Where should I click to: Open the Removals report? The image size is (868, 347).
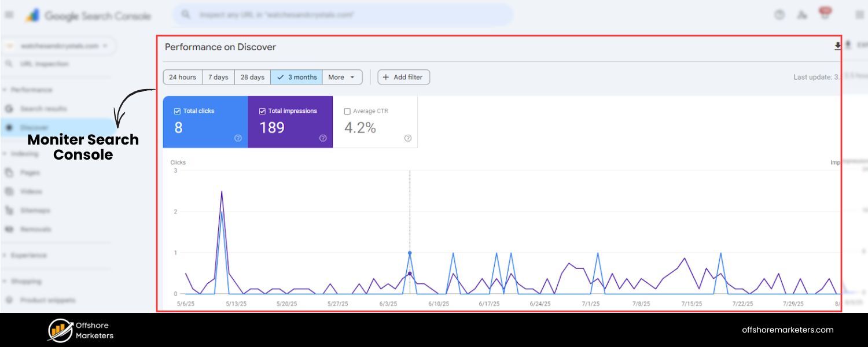click(x=36, y=229)
